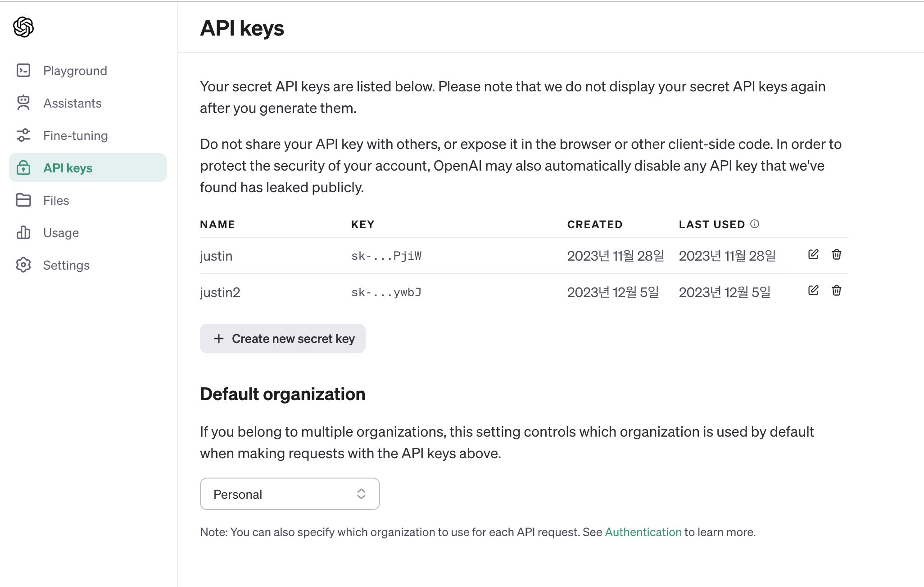
Task: Click the OpenAI logo icon
Action: pos(23,27)
